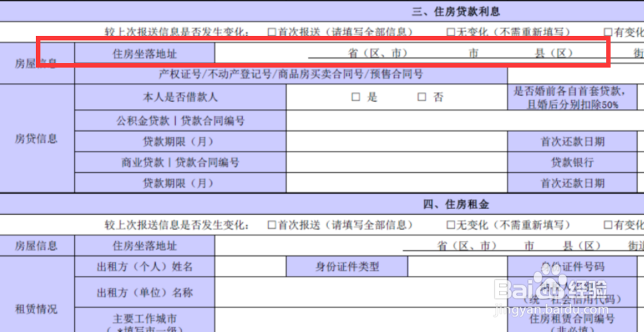Click the 身份证件类型 blank field
Screen dimensions: 644x332
click(457, 267)
